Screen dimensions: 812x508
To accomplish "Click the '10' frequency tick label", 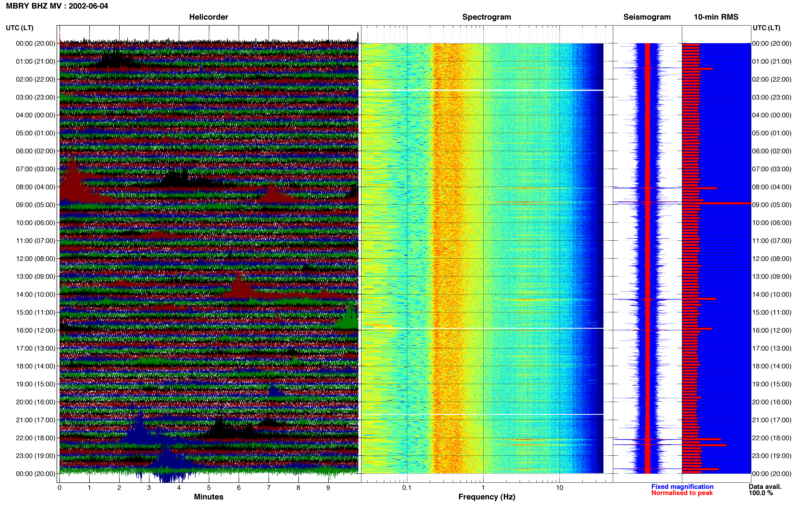I will click(559, 488).
